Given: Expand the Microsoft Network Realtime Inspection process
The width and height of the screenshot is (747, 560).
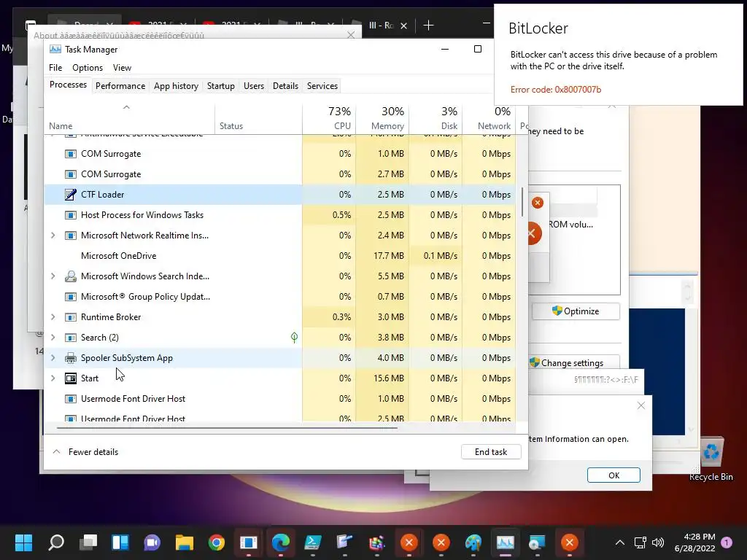Looking at the screenshot, I should 53,236.
